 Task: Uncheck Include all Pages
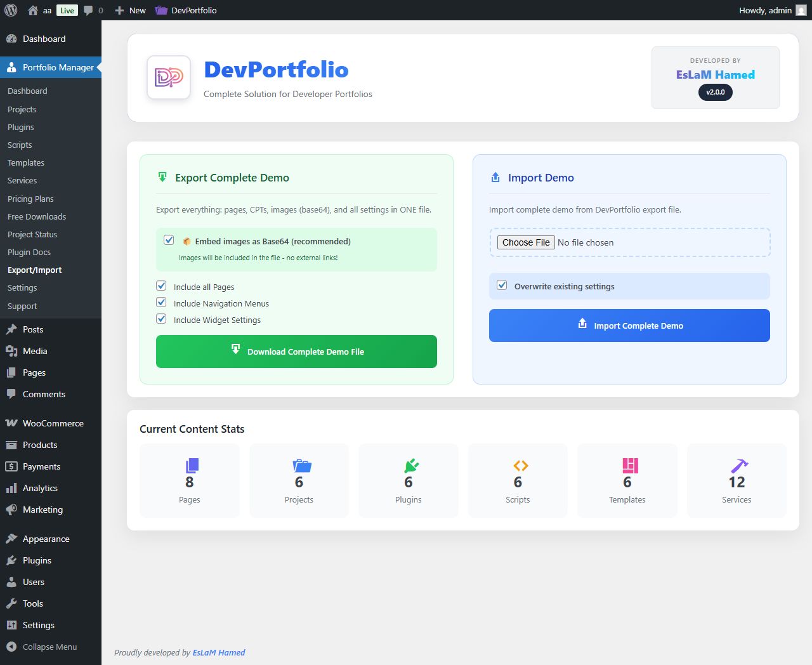[161, 286]
